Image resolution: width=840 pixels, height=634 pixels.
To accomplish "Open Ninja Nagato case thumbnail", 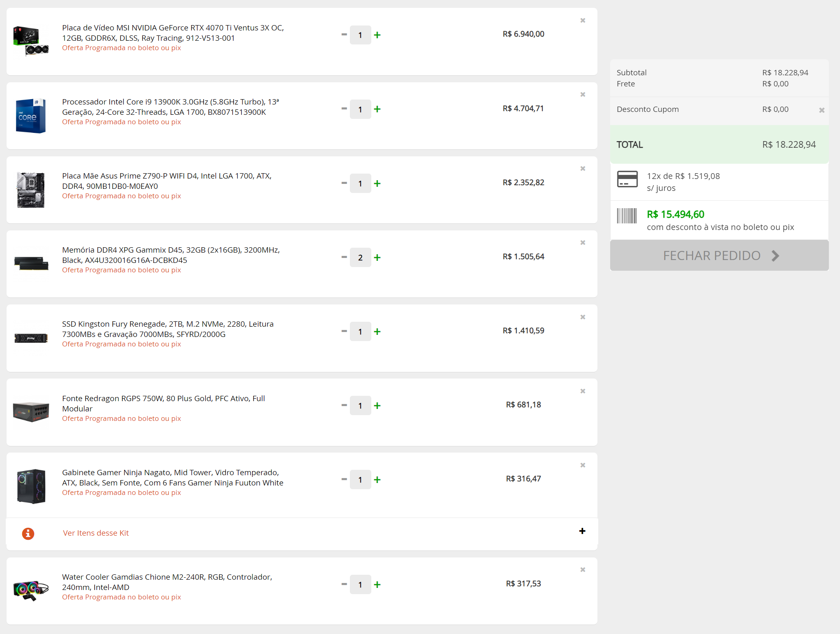I will point(31,486).
